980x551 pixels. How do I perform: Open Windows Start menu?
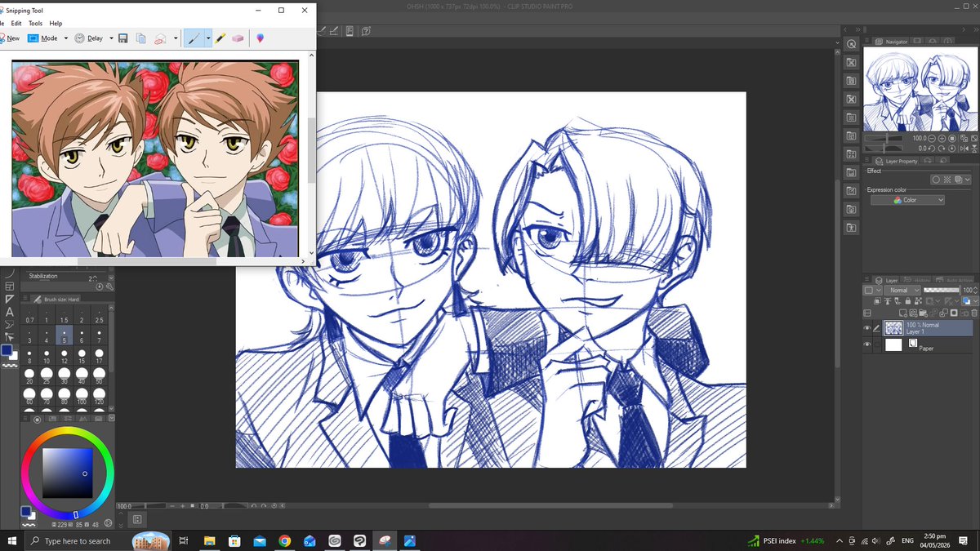[x=11, y=540]
